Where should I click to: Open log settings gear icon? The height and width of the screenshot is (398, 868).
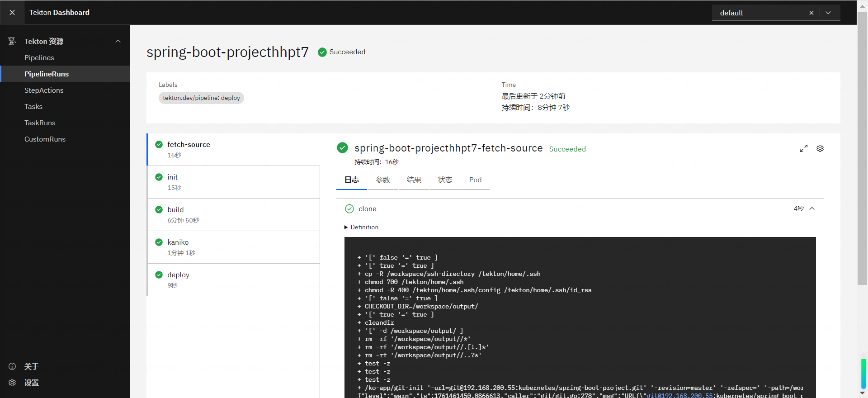820,149
